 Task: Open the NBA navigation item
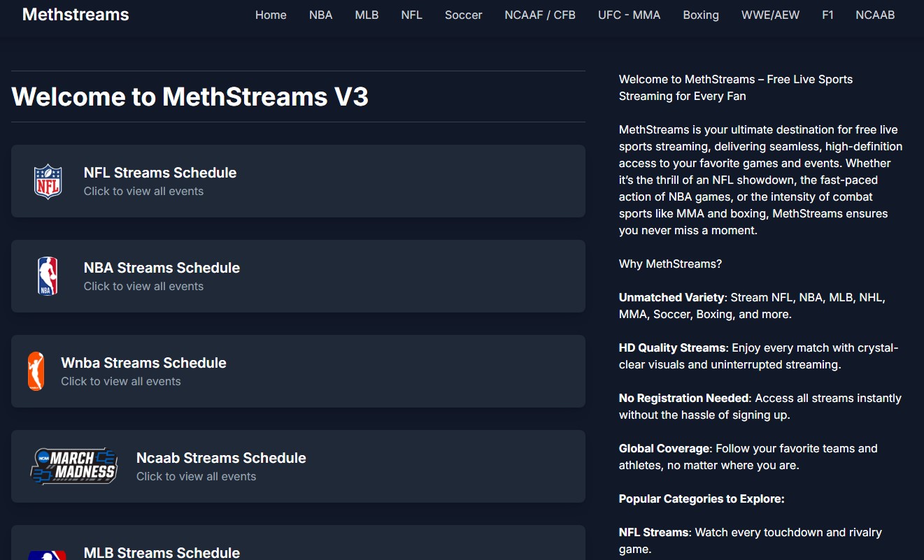coord(321,15)
